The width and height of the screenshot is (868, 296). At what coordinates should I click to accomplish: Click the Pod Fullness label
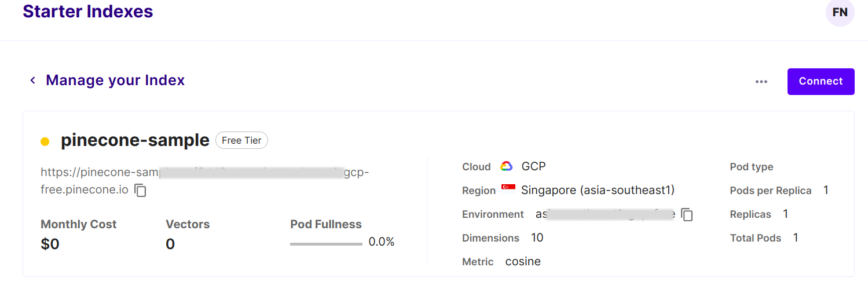[326, 224]
